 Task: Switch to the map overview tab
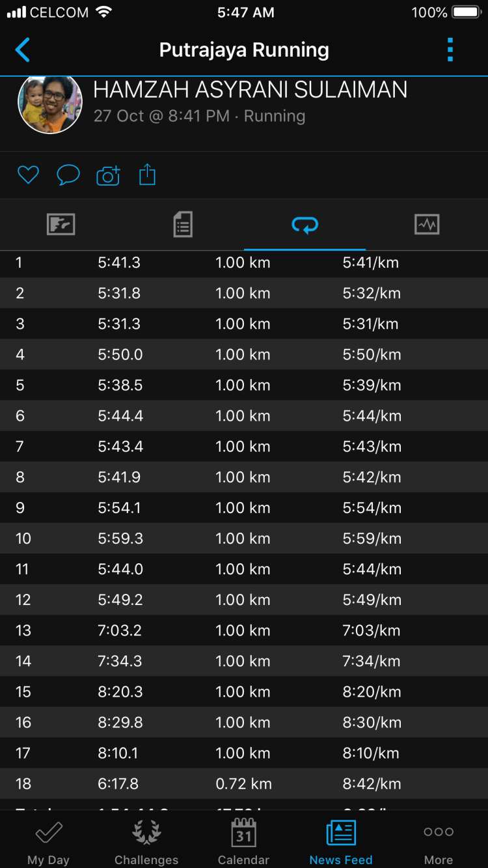[61, 225]
